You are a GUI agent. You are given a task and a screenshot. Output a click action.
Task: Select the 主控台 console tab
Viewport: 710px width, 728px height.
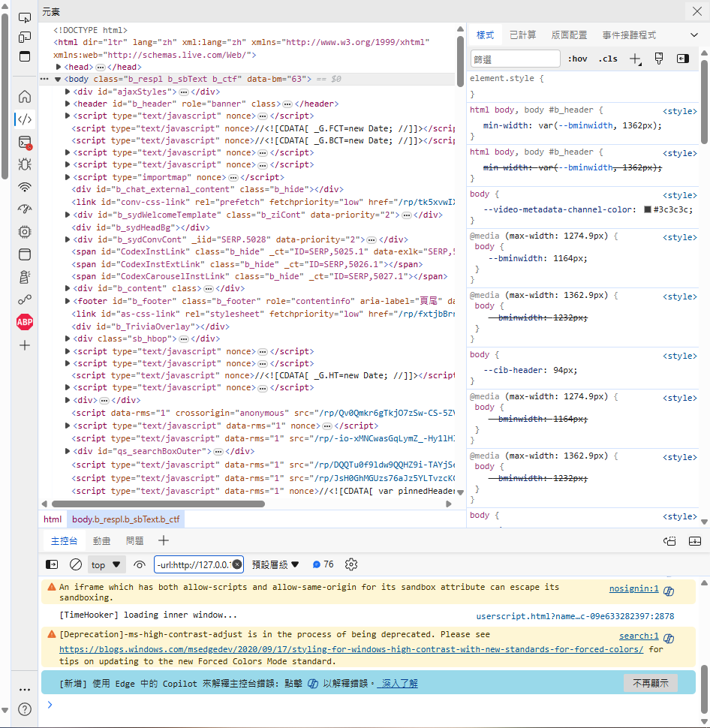[64, 541]
